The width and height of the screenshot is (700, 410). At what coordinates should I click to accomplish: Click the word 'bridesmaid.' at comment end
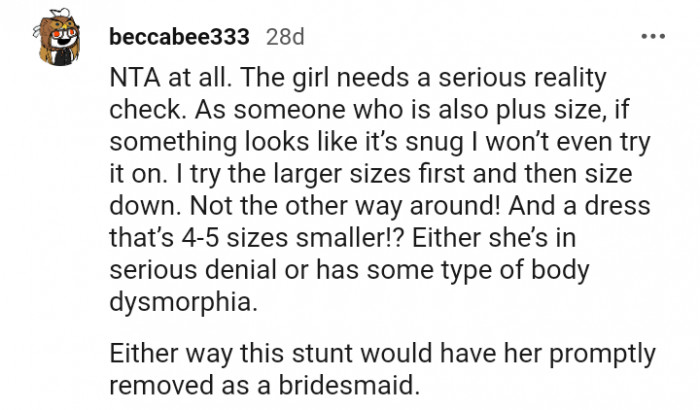350,385
